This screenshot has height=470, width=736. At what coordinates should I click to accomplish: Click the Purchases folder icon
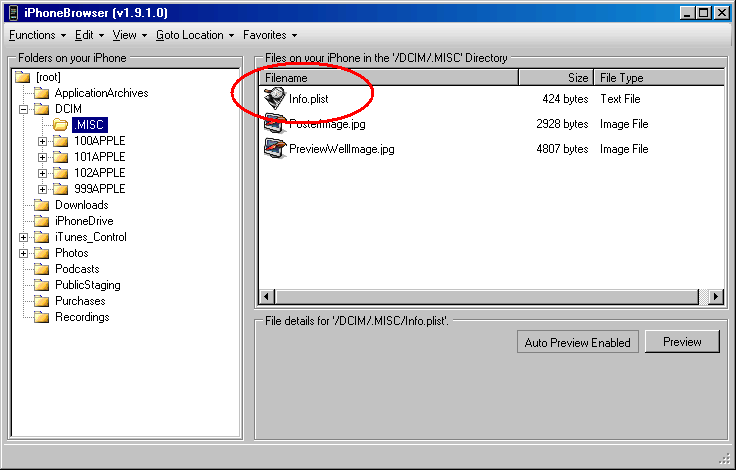click(x=41, y=301)
